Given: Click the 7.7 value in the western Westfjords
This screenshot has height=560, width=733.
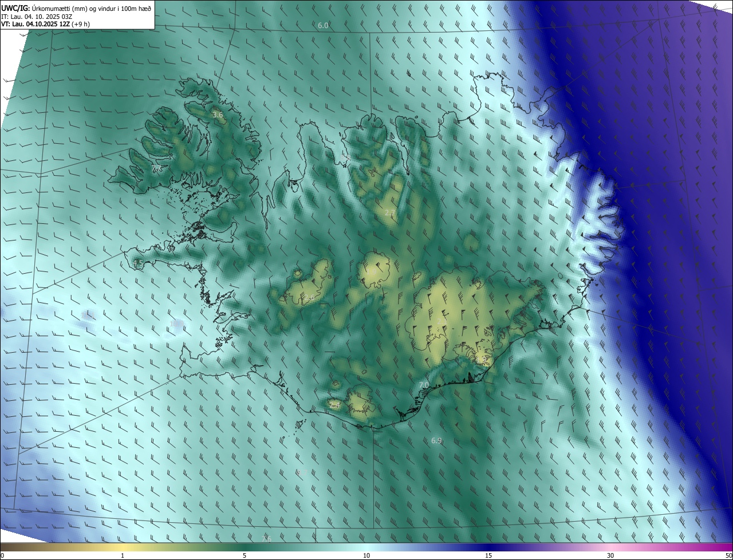Looking at the screenshot, I should click(x=156, y=168).
